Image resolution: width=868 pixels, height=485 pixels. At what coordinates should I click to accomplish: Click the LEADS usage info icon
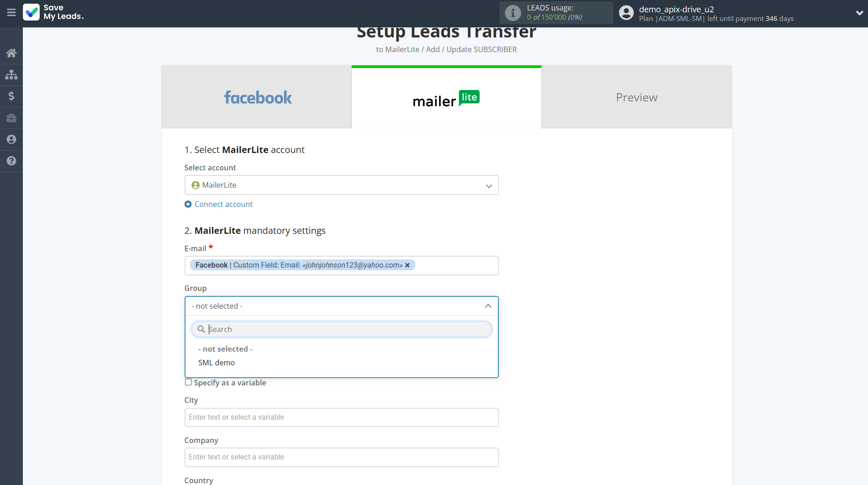[x=513, y=13]
